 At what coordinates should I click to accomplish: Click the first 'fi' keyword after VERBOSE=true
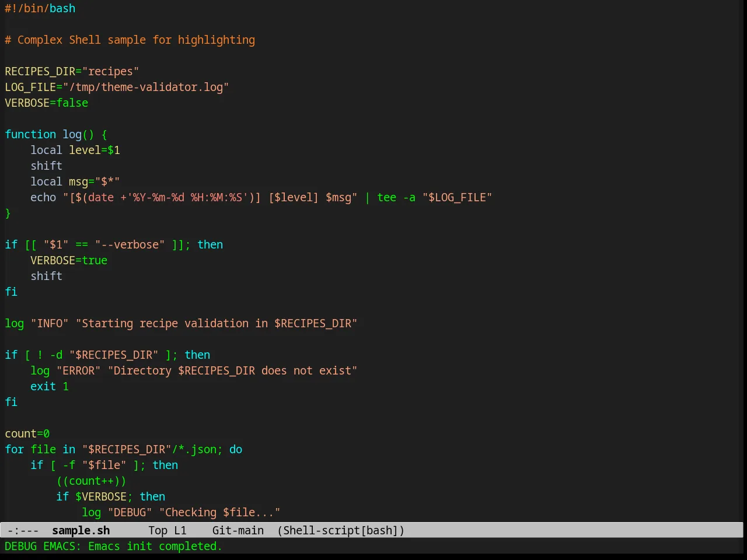(x=11, y=292)
